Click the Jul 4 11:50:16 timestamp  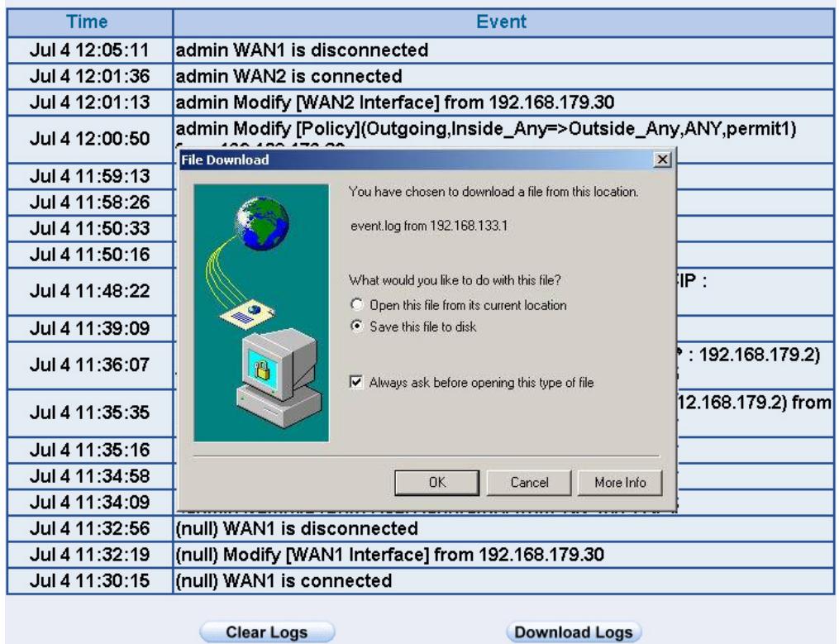point(89,255)
